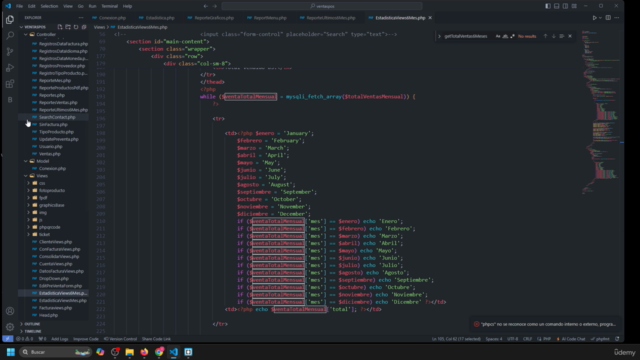The height and width of the screenshot is (360, 640).
Task: Close the active editor tab
Action: point(430,18)
